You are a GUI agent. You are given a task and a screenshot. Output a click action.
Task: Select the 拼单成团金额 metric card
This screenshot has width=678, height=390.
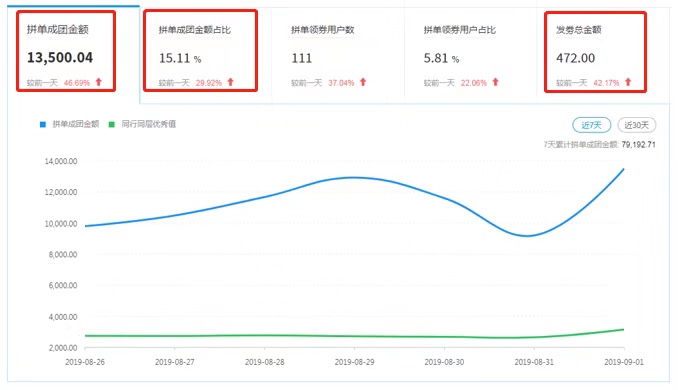(66, 51)
